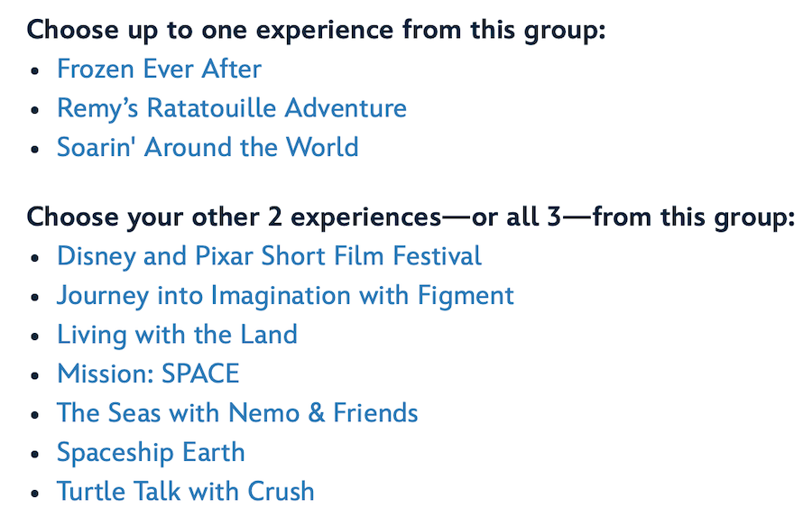Viewport: 812px width, 526px height.
Task: Go to the Spaceship Earth link
Action: 151,452
